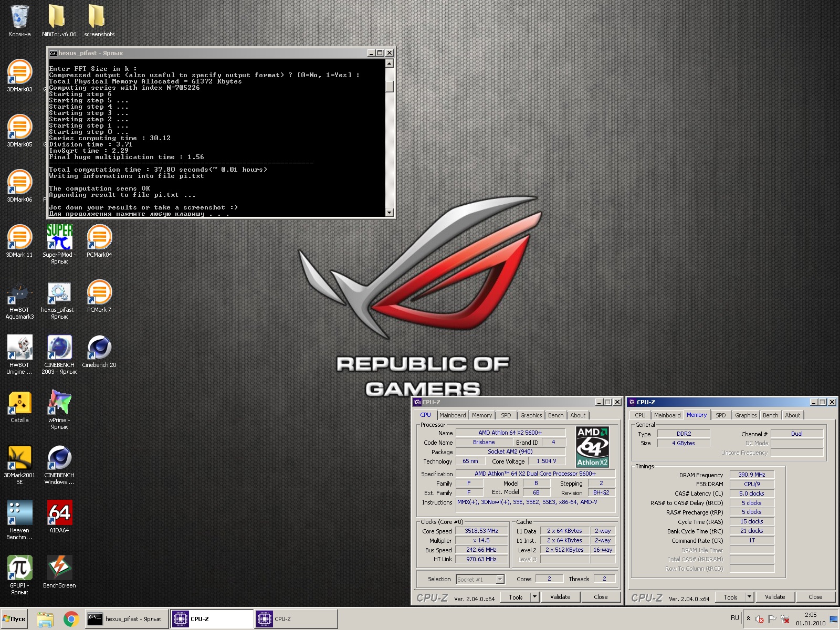
Task: Open the screenshots folder on desktop
Action: [99, 21]
